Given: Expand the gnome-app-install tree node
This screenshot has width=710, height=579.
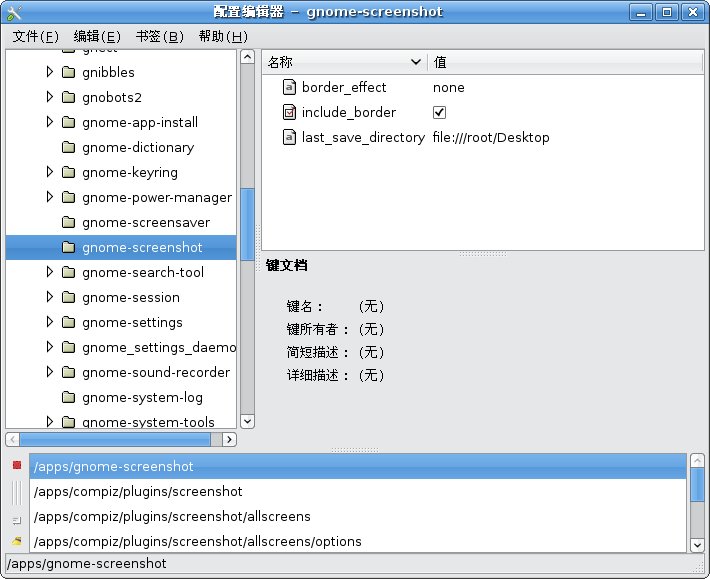Looking at the screenshot, I should pos(50,121).
